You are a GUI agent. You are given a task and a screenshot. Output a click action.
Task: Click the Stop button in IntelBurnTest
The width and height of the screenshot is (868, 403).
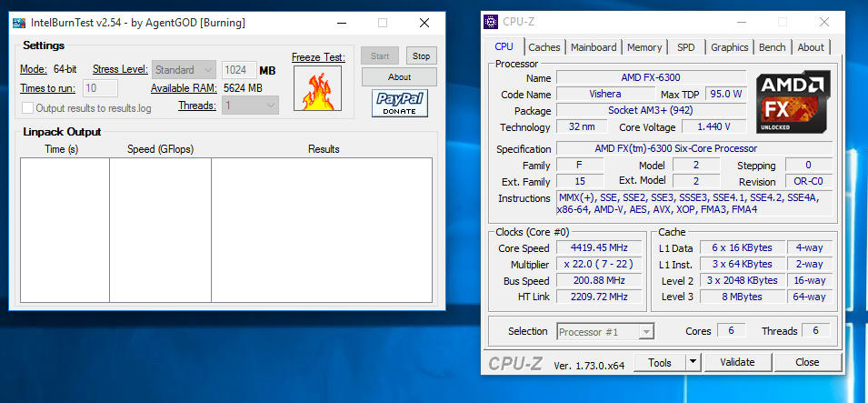tap(421, 56)
